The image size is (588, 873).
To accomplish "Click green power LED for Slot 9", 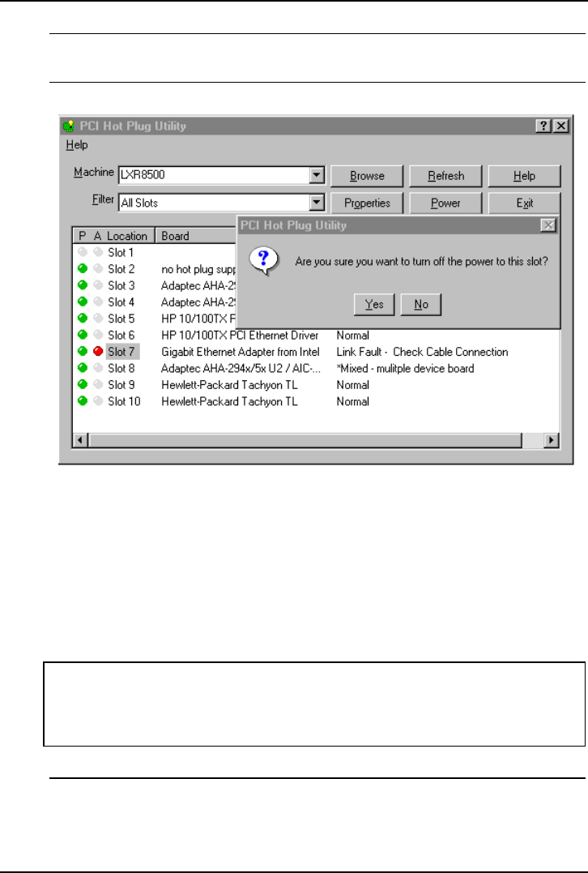I will 83,384.
